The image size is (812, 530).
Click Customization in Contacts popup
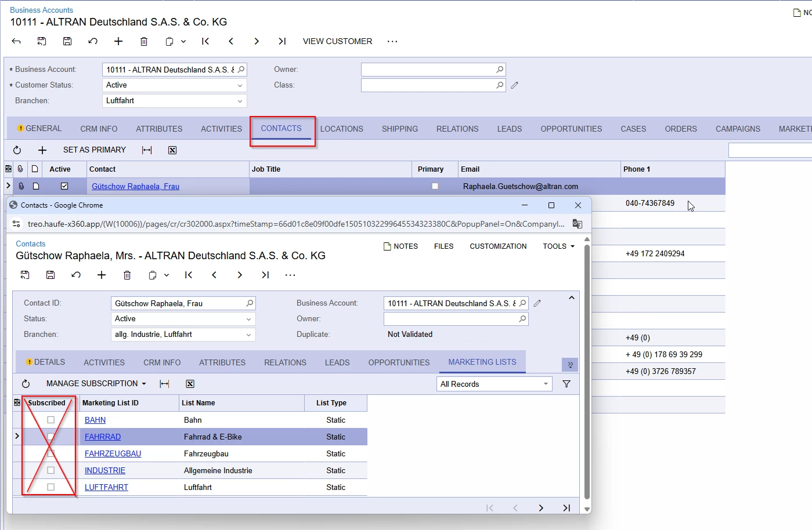click(498, 246)
